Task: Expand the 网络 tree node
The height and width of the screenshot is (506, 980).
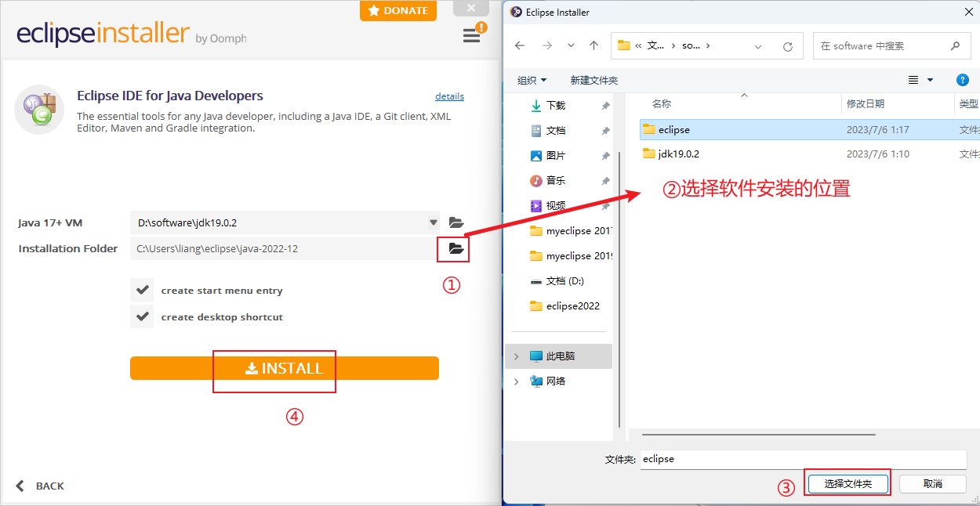Action: pyautogui.click(x=516, y=381)
